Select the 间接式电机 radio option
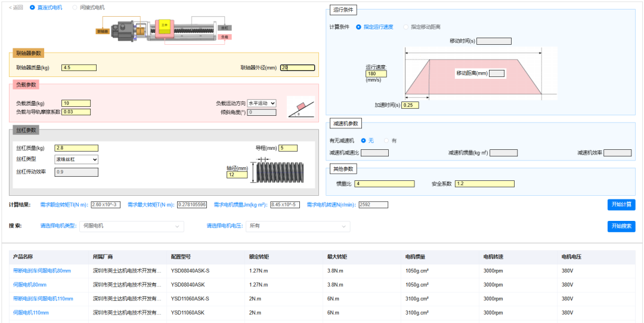Image resolution: width=644 pixels, height=323 pixels. click(x=75, y=7)
